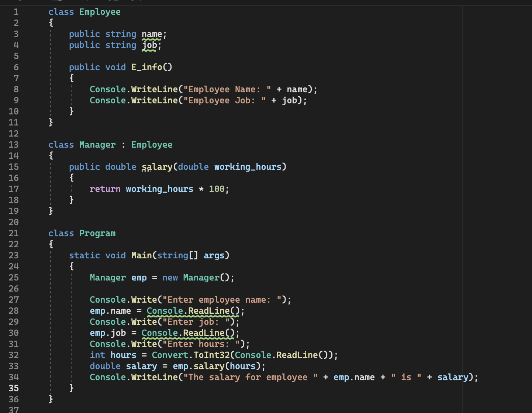Click the class name Program on line 21

click(x=97, y=233)
